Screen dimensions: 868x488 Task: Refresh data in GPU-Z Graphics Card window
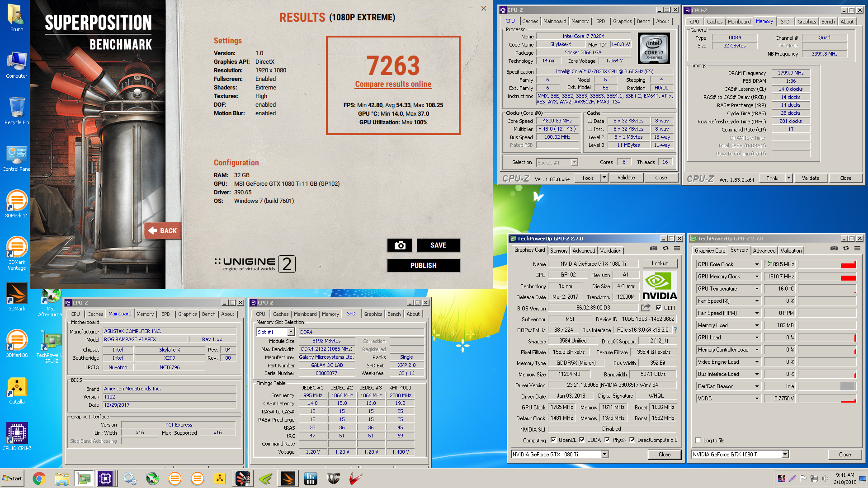665,248
